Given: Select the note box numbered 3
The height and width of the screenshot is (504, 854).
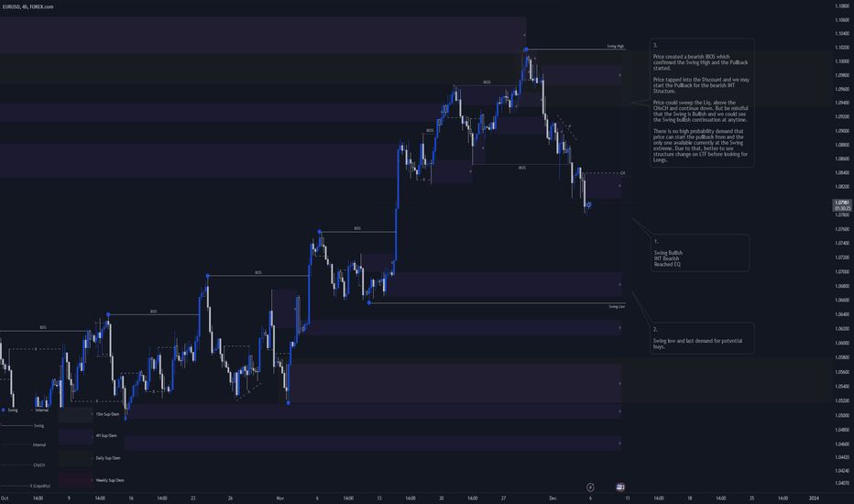Looking at the screenshot, I should pos(702,103).
